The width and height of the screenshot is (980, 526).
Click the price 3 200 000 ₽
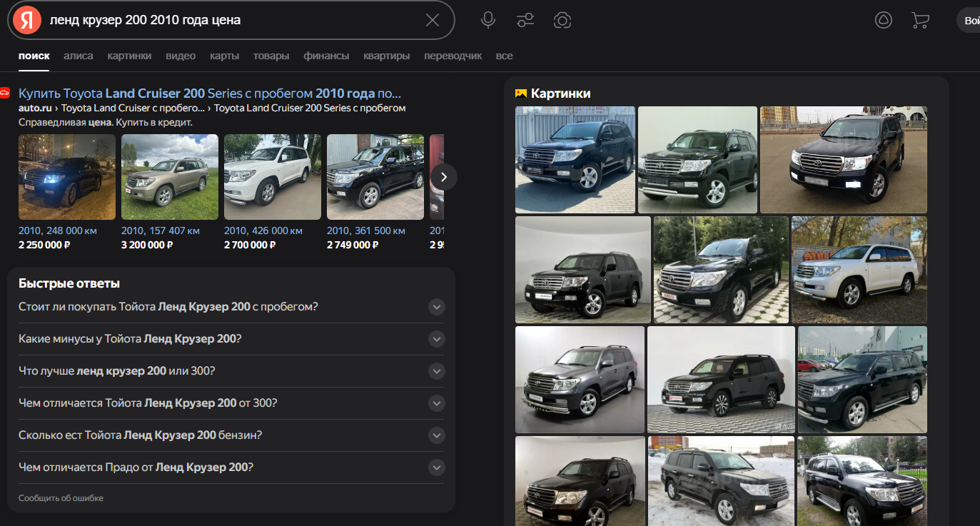coord(147,245)
